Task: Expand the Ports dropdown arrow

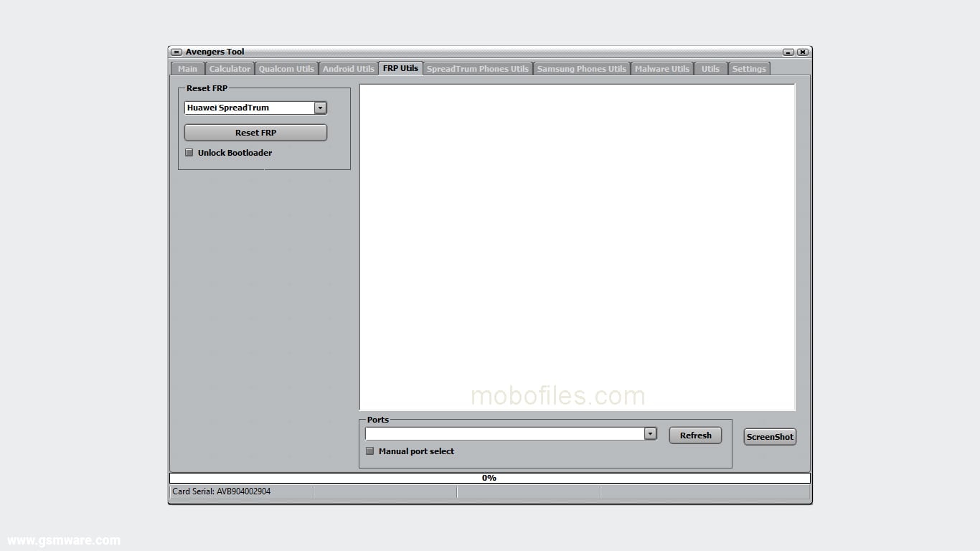Action: 650,434
